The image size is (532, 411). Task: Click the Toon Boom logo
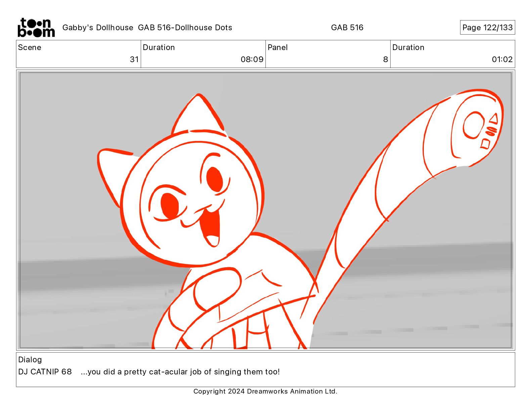pyautogui.click(x=36, y=28)
